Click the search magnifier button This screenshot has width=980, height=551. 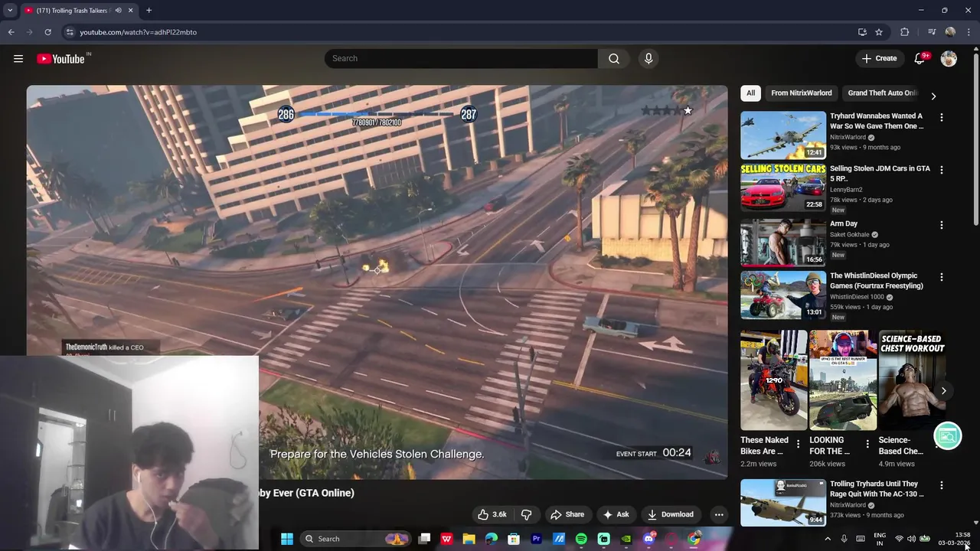[614, 59]
